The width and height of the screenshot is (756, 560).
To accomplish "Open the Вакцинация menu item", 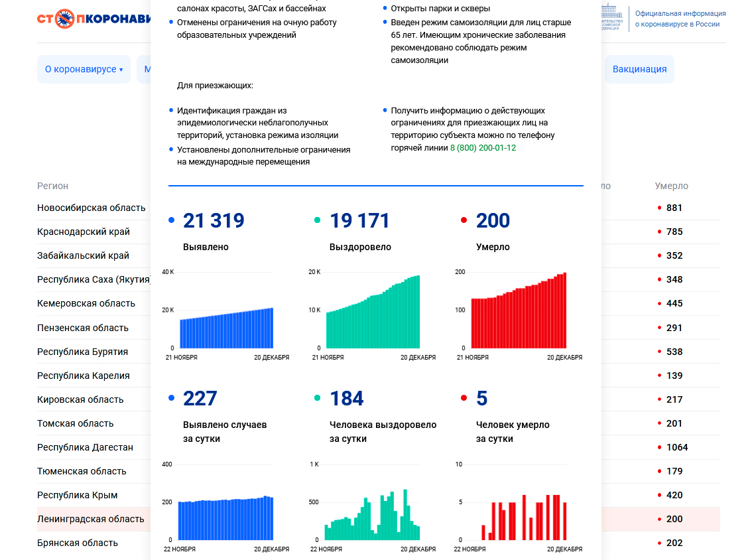I will (x=639, y=70).
